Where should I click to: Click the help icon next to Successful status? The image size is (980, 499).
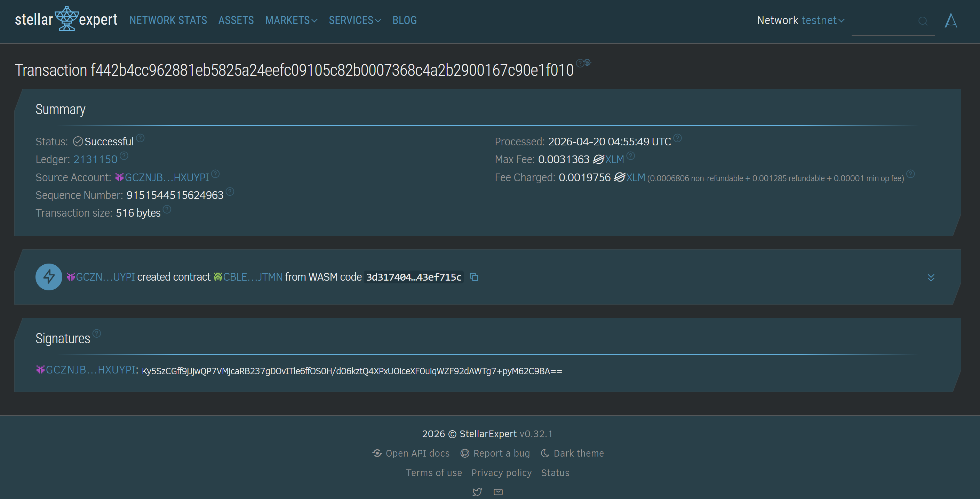tap(140, 138)
